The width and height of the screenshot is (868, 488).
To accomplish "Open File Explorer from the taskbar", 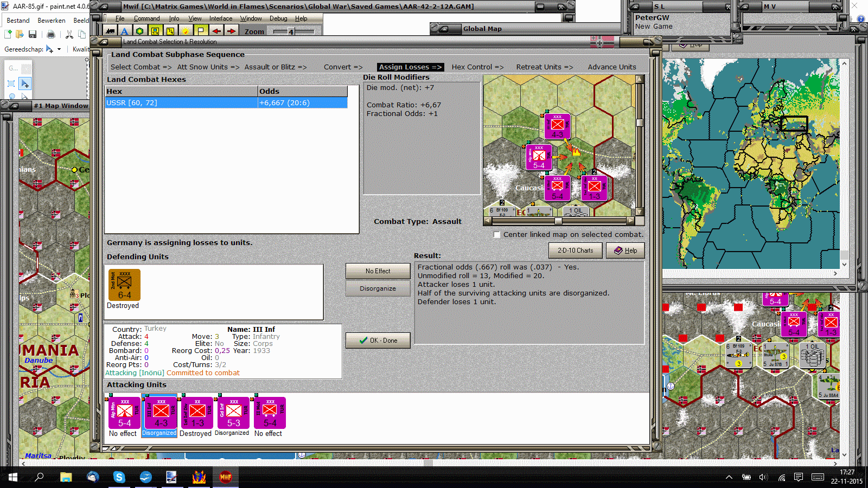I will 66,477.
